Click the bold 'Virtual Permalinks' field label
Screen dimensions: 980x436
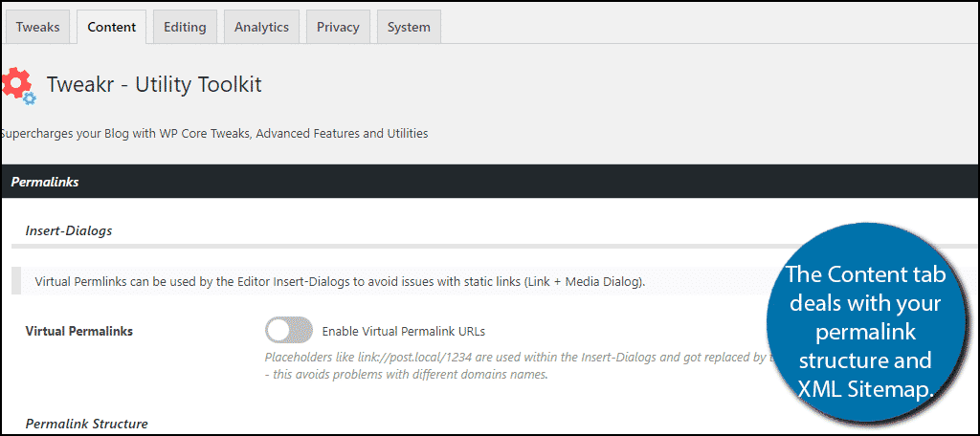click(x=78, y=332)
